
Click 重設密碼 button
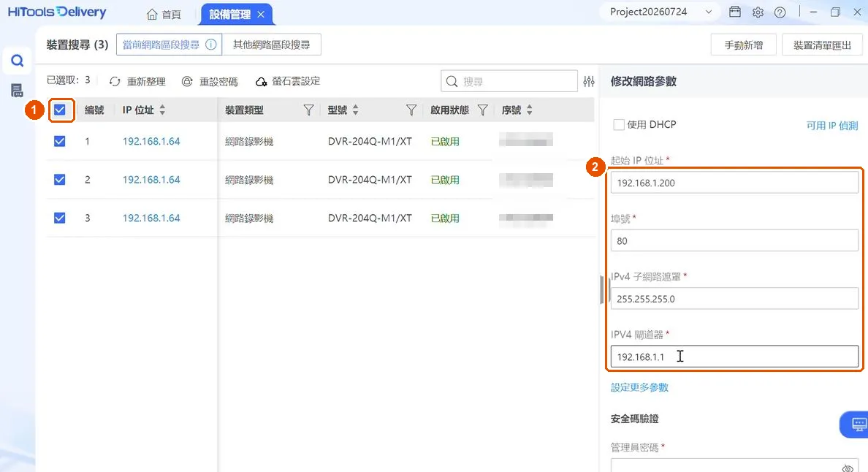click(210, 81)
